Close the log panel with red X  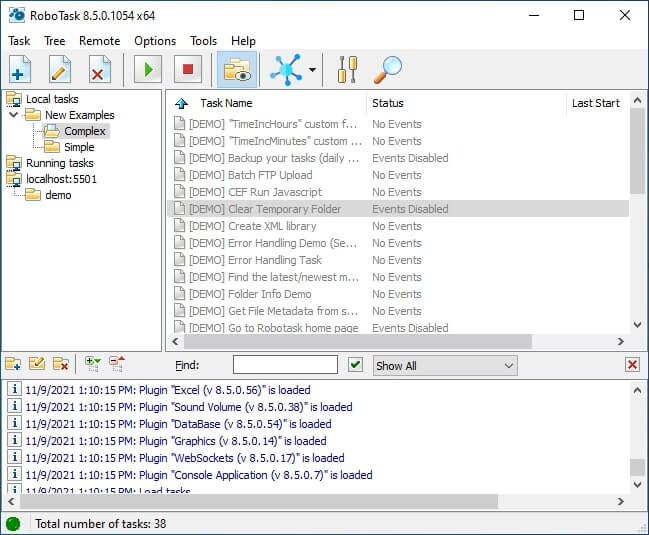coord(632,365)
